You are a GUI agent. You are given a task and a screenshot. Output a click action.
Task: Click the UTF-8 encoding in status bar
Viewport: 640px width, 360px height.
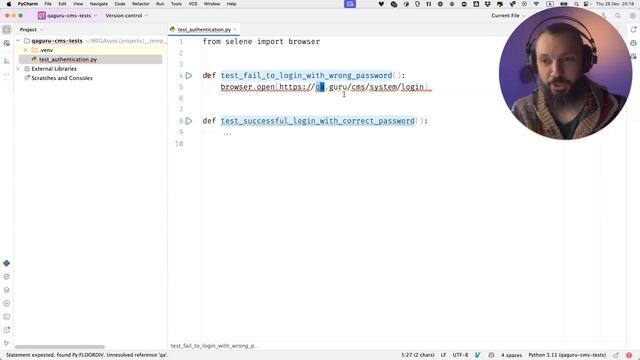(x=460, y=355)
